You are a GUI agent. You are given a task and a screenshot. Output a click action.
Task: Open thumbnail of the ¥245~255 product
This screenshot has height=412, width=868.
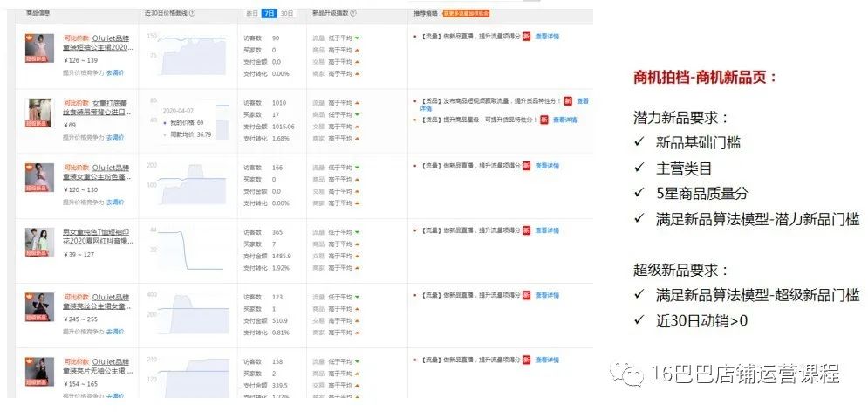click(x=39, y=307)
